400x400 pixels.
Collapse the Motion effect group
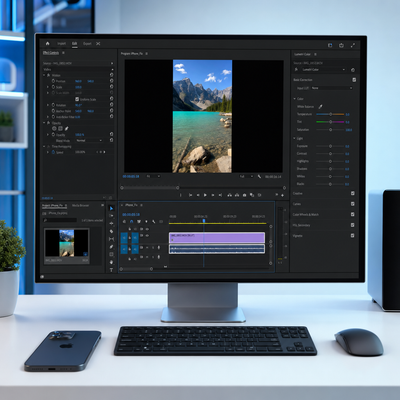click(44, 75)
